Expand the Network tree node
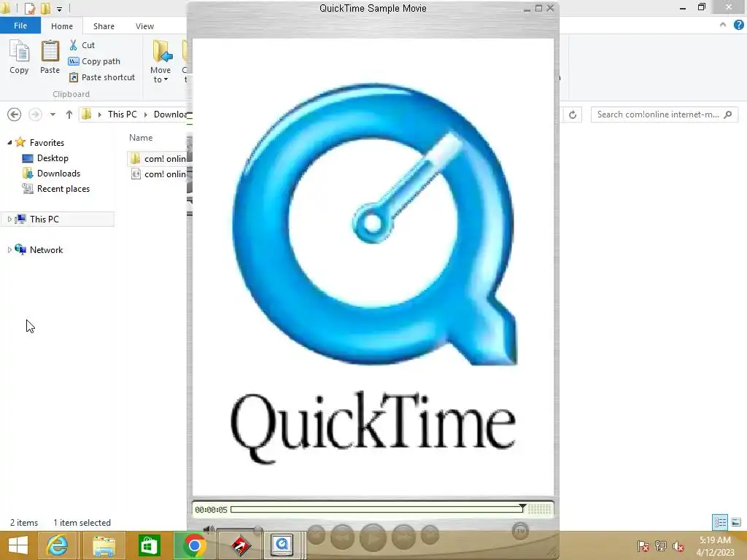 pos(9,249)
